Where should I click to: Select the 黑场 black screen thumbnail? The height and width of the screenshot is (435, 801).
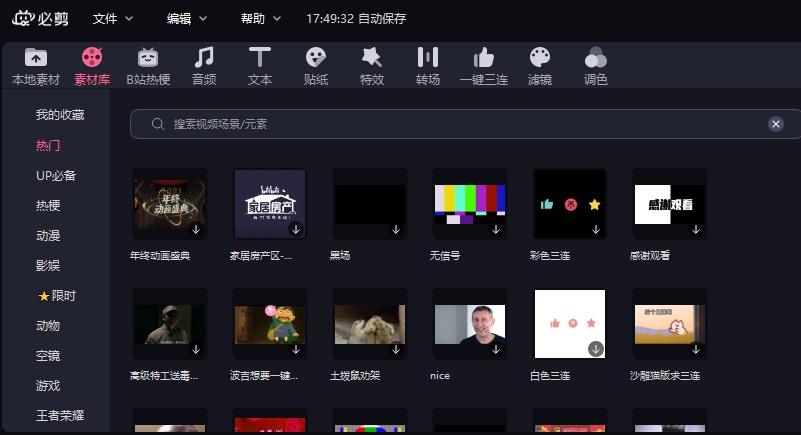[370, 204]
